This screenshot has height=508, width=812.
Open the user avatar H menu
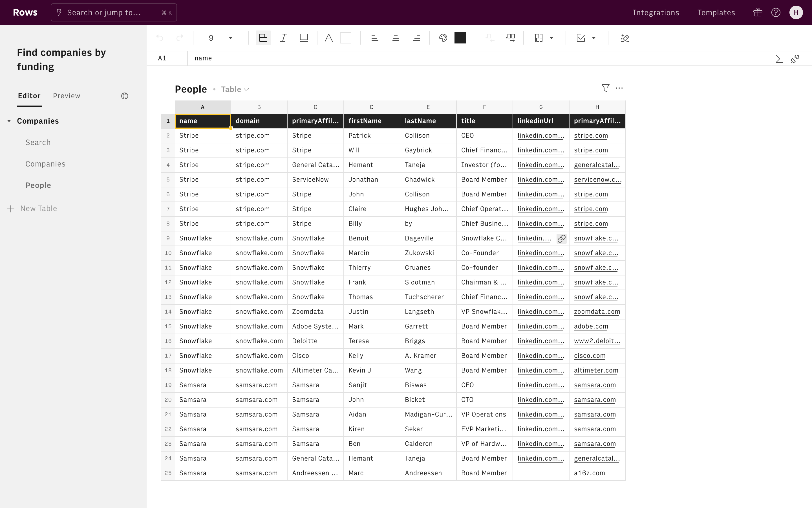(796, 12)
